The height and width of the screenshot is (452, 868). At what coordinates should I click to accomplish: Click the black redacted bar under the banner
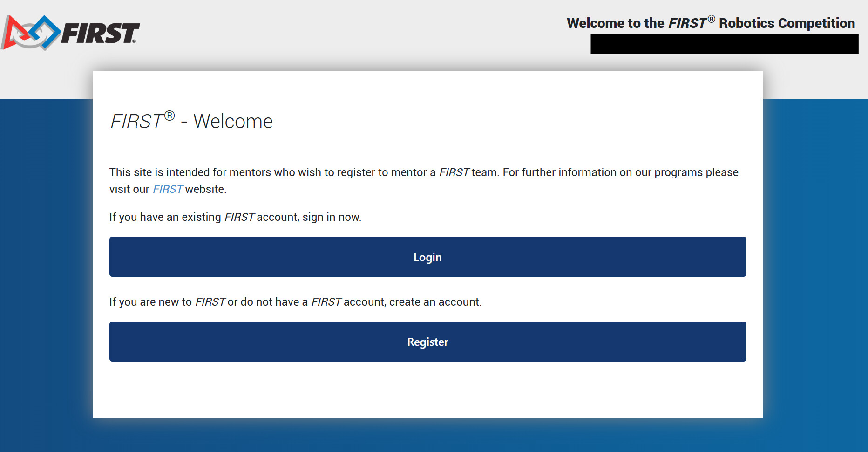click(724, 44)
